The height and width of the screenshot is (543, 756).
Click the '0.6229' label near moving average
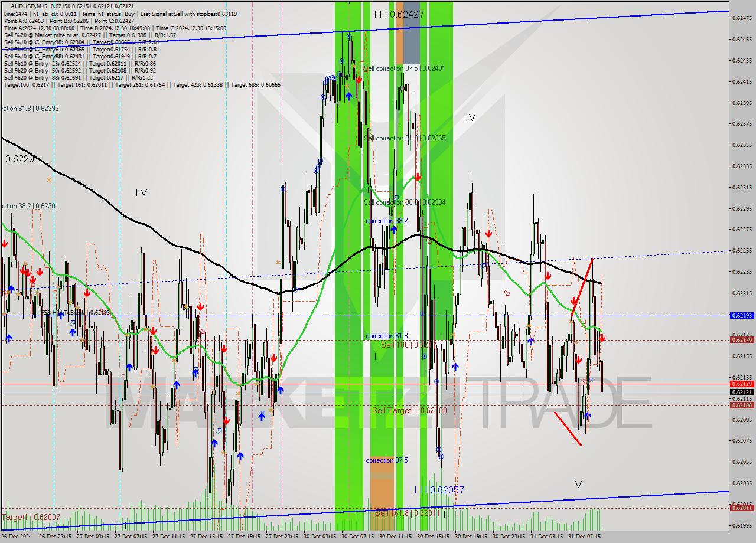(19, 159)
